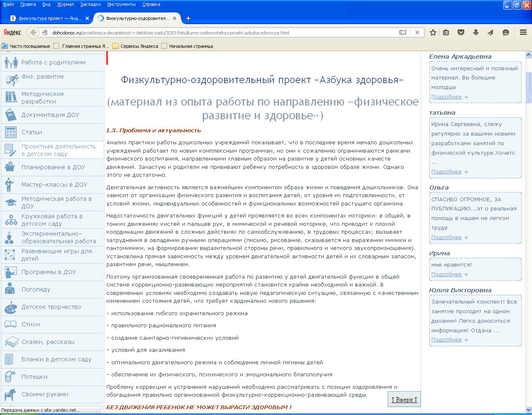Show bookmarks list icon

tap(446, 32)
